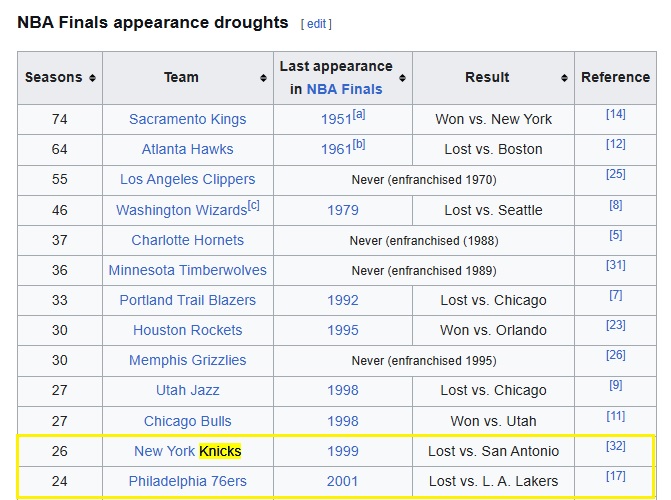Viewport: 671px width, 500px height.
Task: Open the Philadelphia 76ers link
Action: [x=187, y=481]
